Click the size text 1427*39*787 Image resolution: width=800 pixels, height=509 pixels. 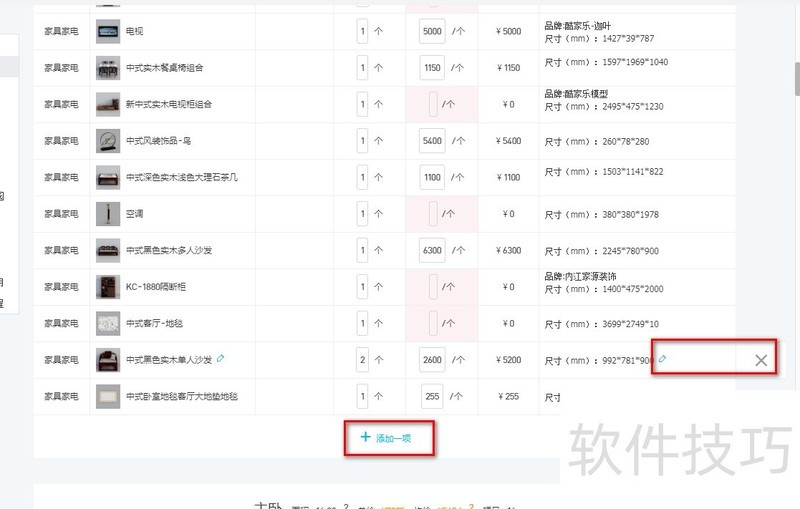[x=628, y=39]
